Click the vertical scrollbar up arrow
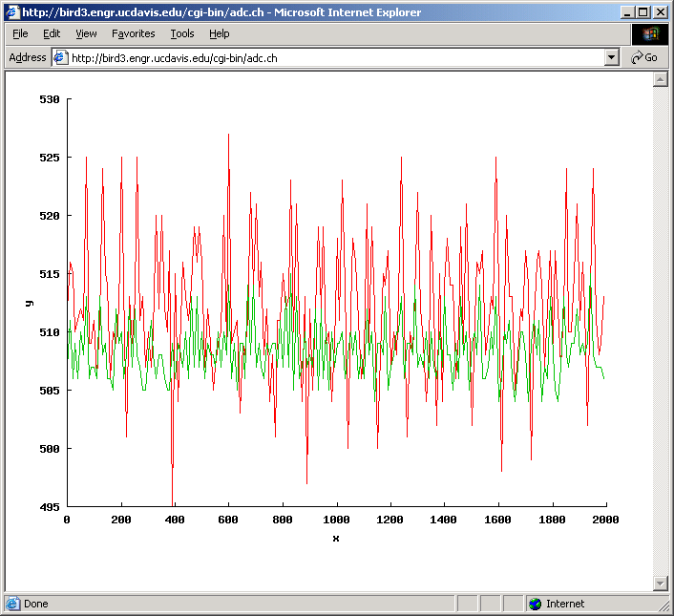This screenshot has width=674, height=616. 659,79
